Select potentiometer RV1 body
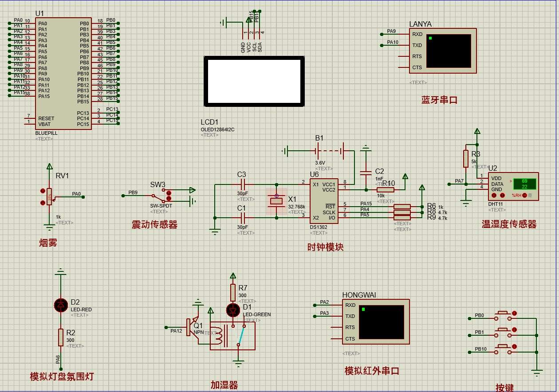The height and width of the screenshot is (392, 559). tap(49, 196)
